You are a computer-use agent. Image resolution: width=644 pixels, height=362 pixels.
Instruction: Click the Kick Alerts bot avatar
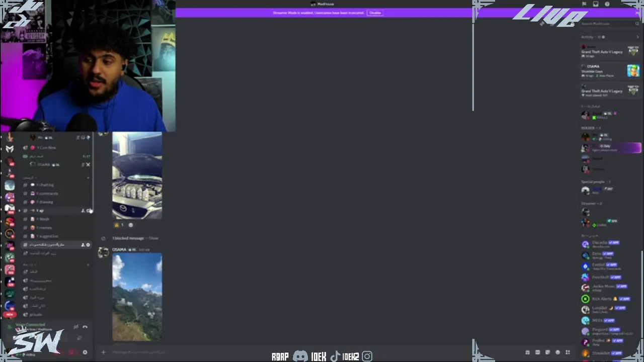coord(585,299)
